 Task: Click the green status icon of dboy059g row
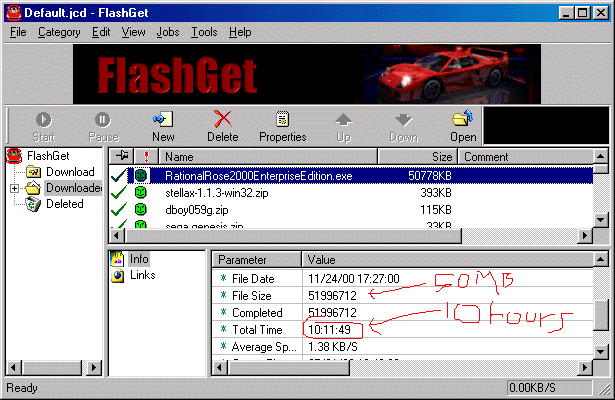point(141,209)
